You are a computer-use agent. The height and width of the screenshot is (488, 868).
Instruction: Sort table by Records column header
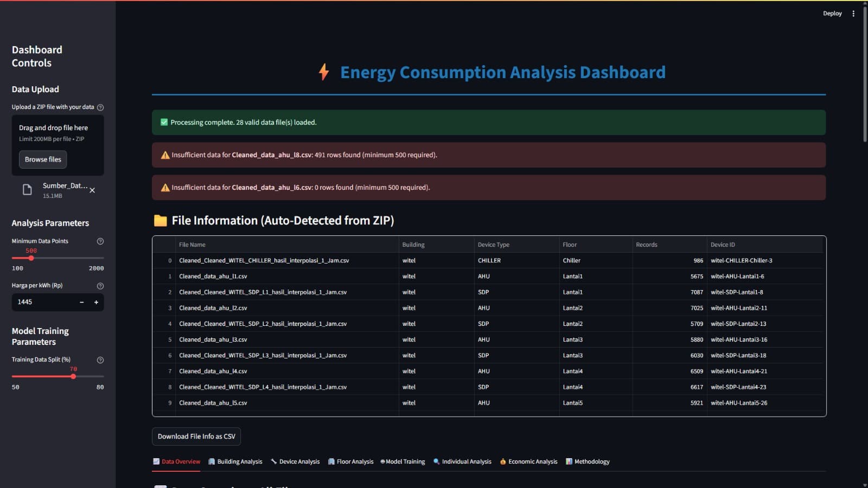(669, 245)
